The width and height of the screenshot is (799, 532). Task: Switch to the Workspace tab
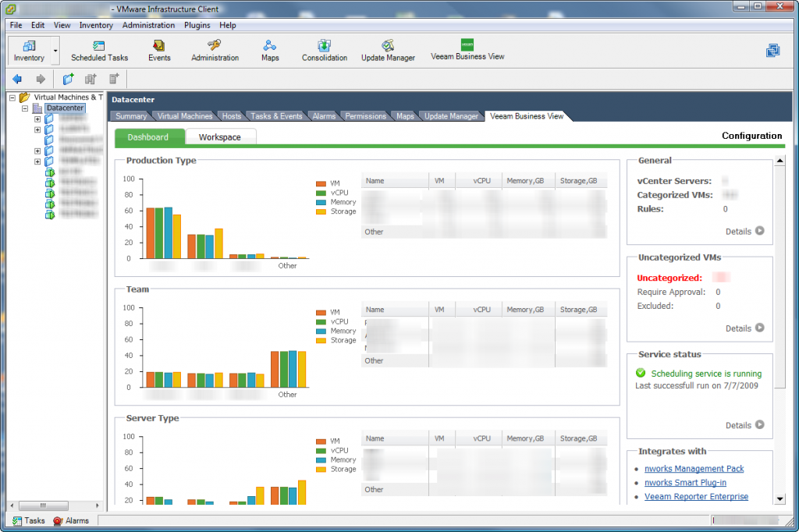pos(220,137)
